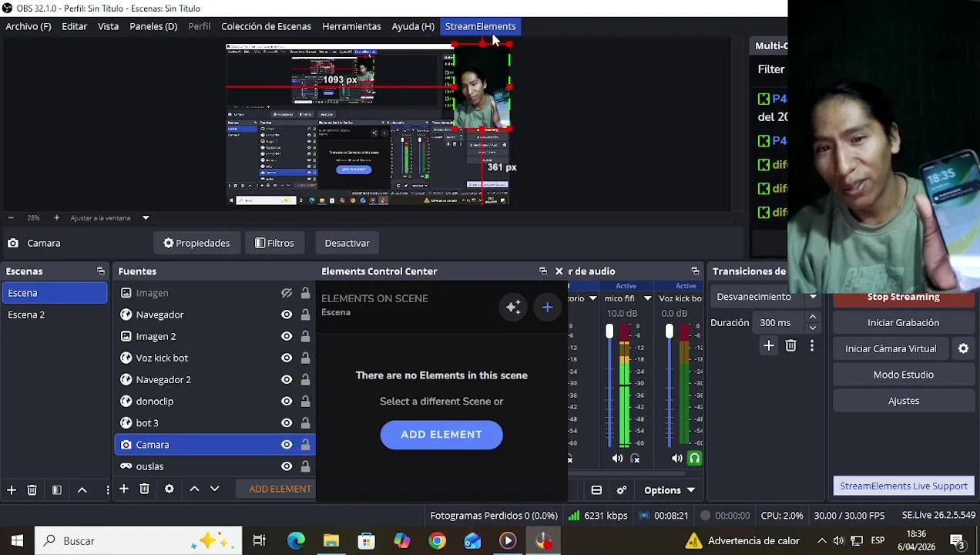This screenshot has height=555, width=980.
Task: Mute the mico fifi audio channel
Action: (x=617, y=459)
